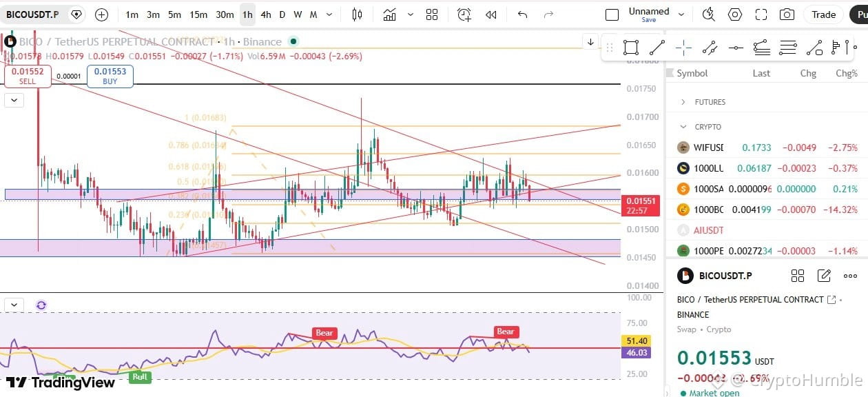This screenshot has width=868, height=397.
Task: Select the 1000BC watchlist row
Action: coord(767,210)
